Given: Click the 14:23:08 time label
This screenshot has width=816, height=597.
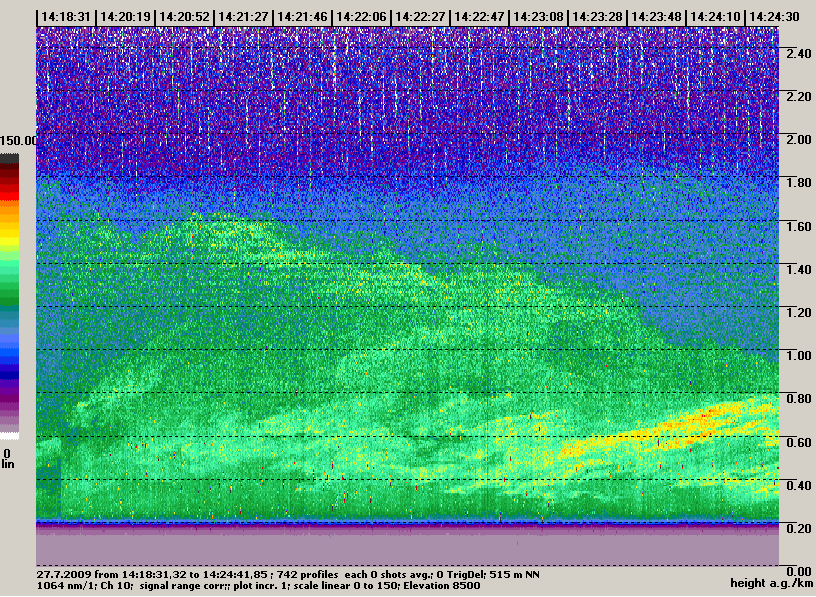Looking at the screenshot, I should click(x=538, y=17).
